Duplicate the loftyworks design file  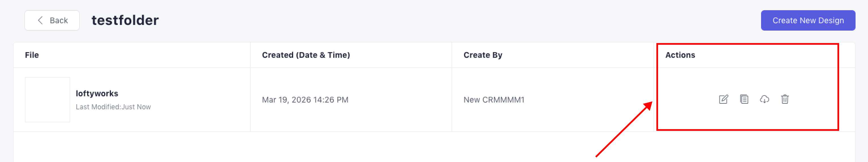point(744,99)
